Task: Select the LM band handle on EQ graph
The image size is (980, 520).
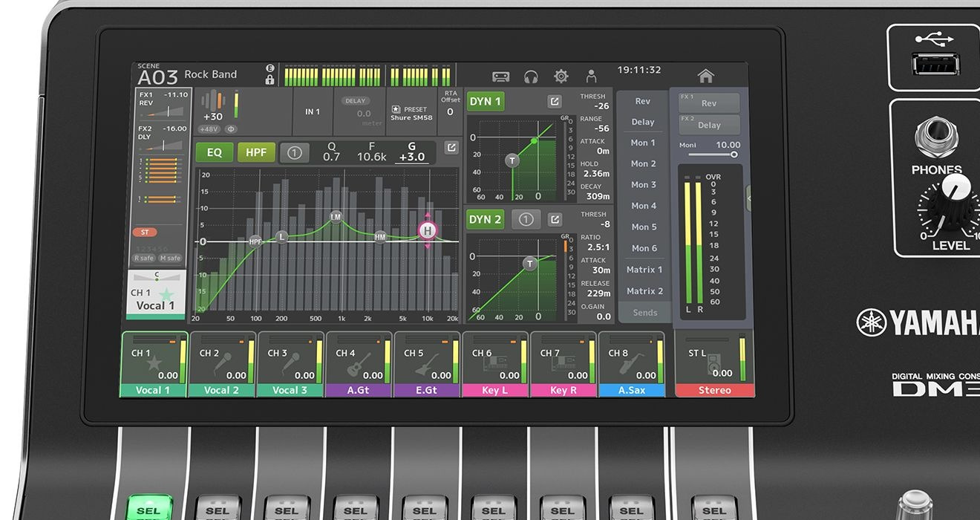Action: [336, 217]
